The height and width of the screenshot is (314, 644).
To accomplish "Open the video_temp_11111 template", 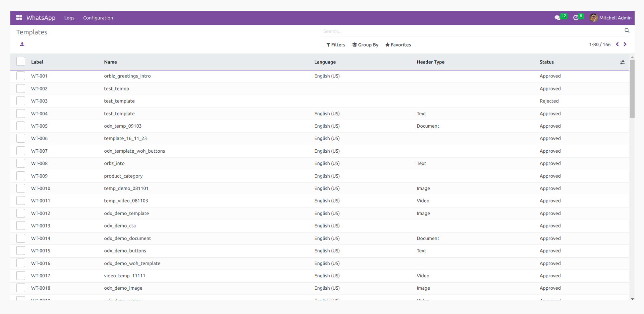I will click(x=125, y=275).
